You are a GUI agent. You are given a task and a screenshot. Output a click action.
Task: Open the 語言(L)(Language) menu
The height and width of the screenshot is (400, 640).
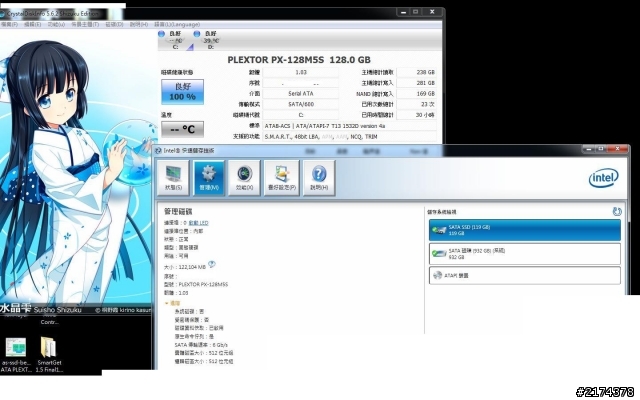[177, 24]
